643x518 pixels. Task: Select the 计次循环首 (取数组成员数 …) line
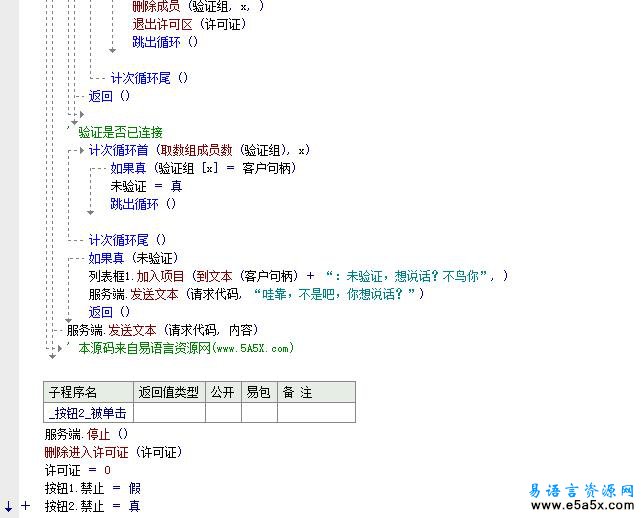click(199, 151)
